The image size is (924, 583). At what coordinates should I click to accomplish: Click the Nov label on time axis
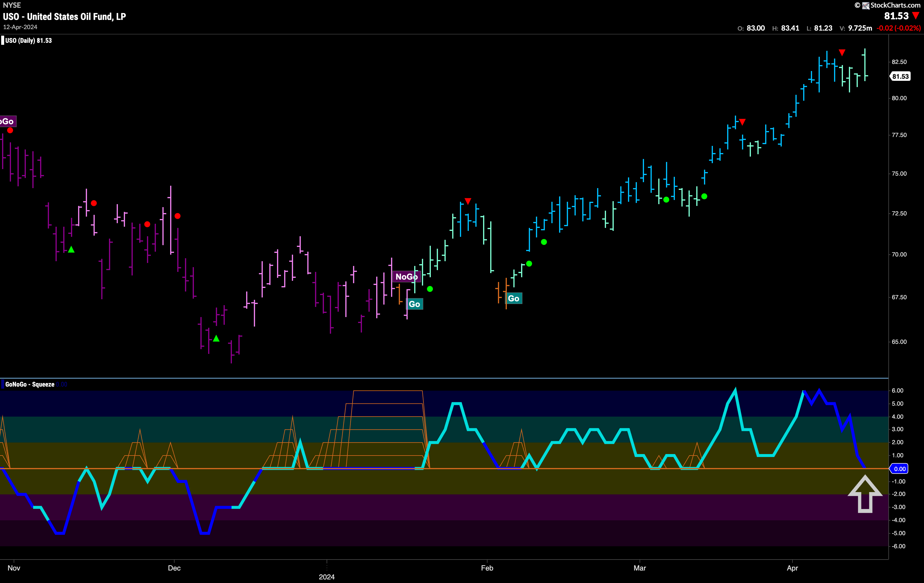coord(14,568)
